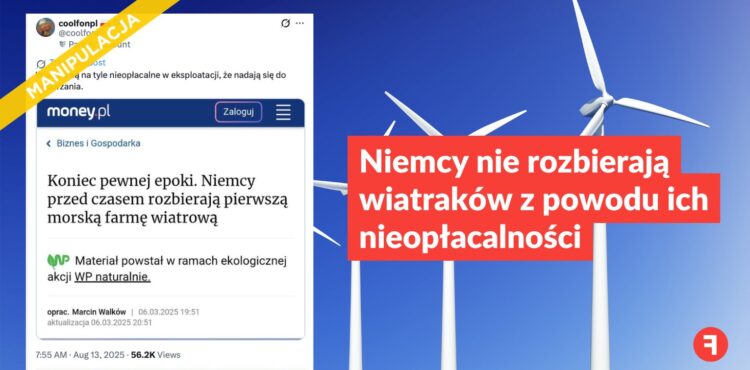Click the aktualizacja 06.03.2025 20:51 text
This screenshot has height=370, width=750.
(x=99, y=323)
